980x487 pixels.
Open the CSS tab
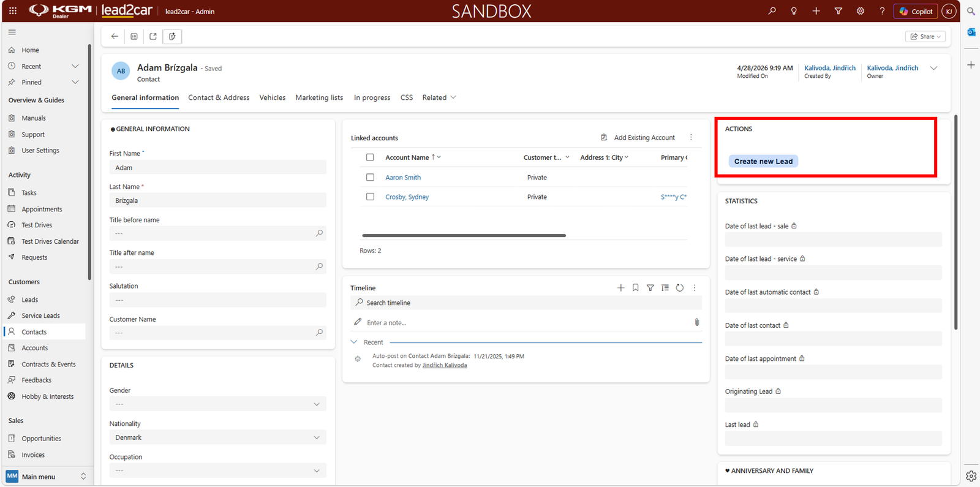pos(407,97)
